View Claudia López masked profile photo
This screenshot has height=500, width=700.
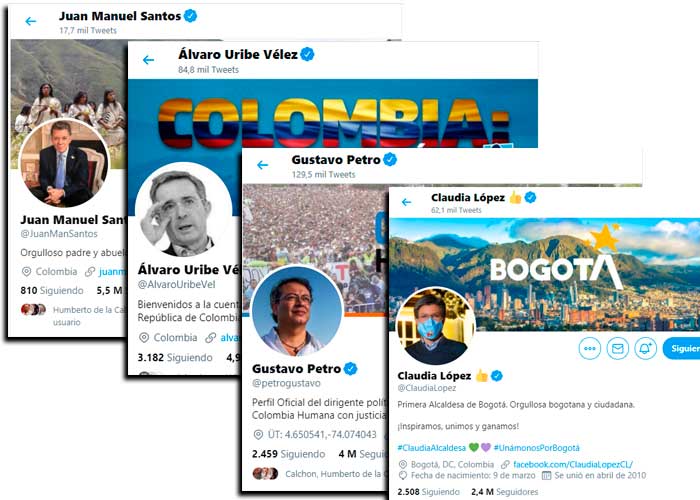[435, 326]
